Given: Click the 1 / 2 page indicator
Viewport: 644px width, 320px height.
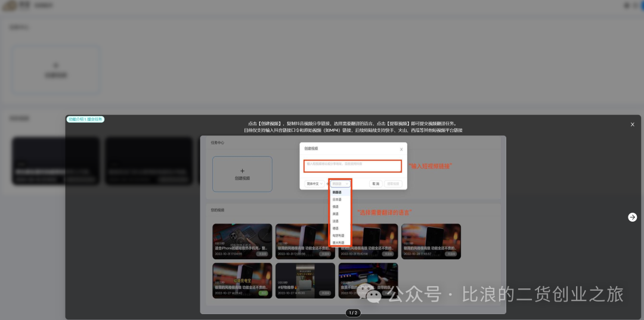Looking at the screenshot, I should 352,313.
